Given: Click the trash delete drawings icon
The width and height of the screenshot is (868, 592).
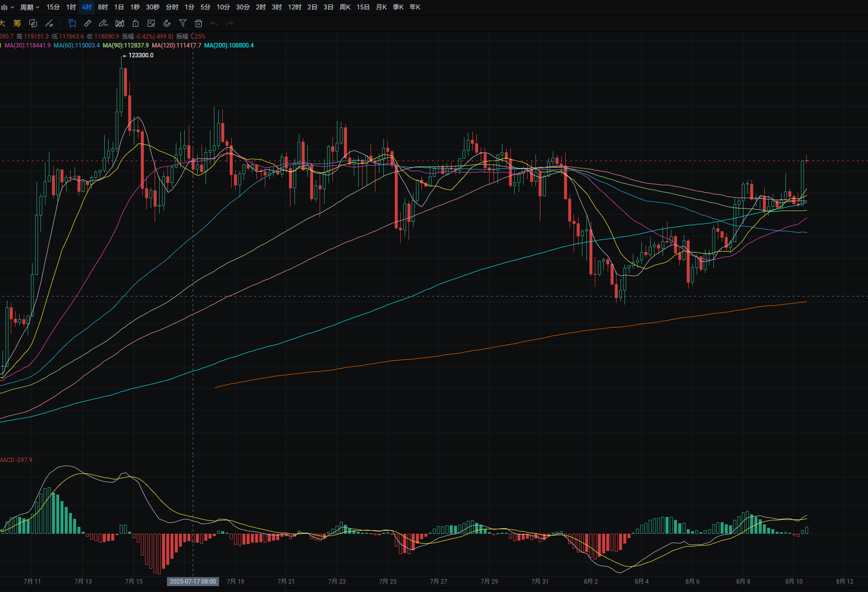Looking at the screenshot, I should 199,23.
